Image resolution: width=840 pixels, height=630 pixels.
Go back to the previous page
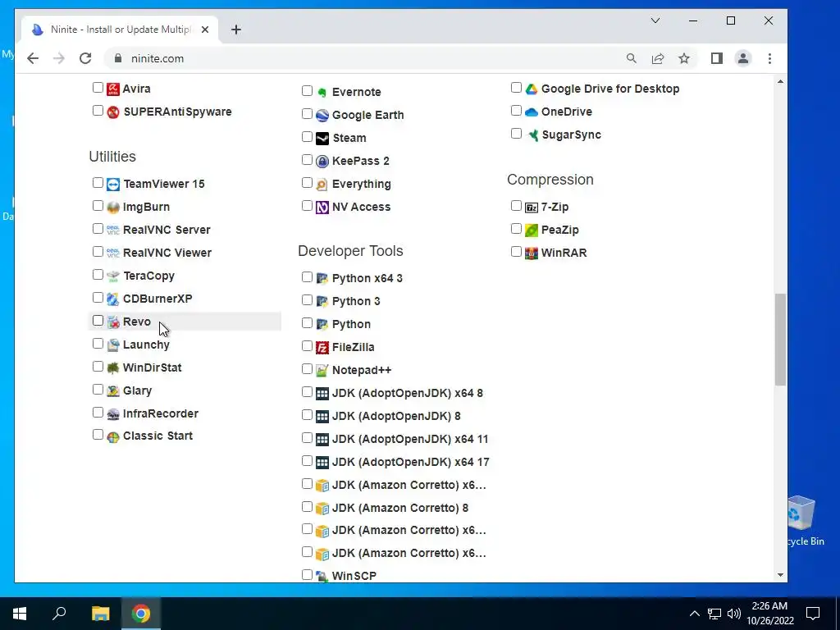point(33,58)
